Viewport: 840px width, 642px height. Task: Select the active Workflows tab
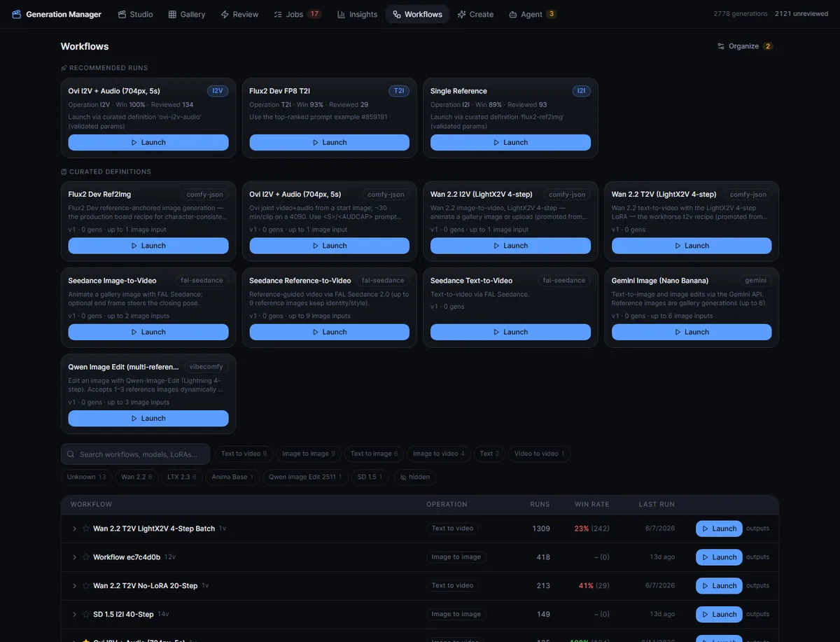pos(417,14)
